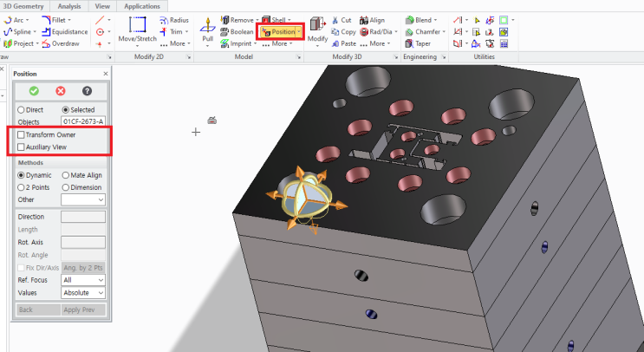Expand the Modify 2D More menu
The image size is (644, 352).
point(176,43)
